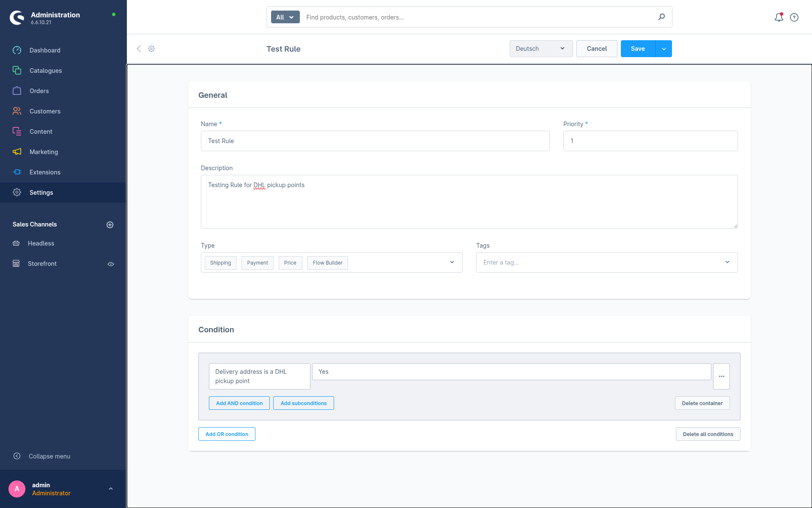Click the Content layout icon

pyautogui.click(x=17, y=132)
